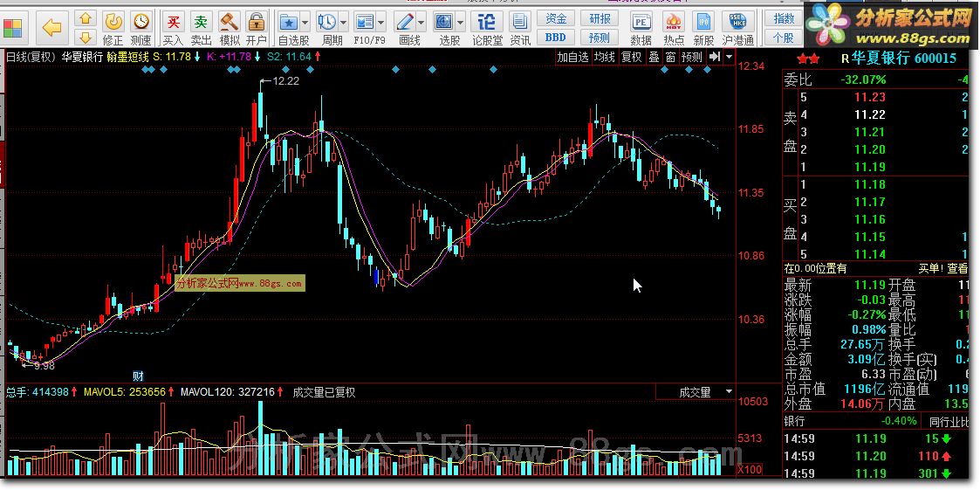The height and width of the screenshot is (490, 980).
Task: Click the 买单! 查看 link
Action: [x=943, y=268]
